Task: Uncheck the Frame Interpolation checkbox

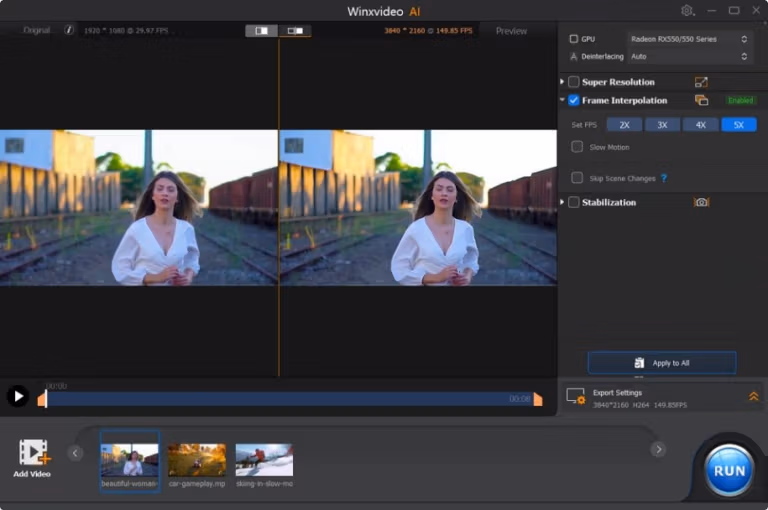Action: [574, 100]
